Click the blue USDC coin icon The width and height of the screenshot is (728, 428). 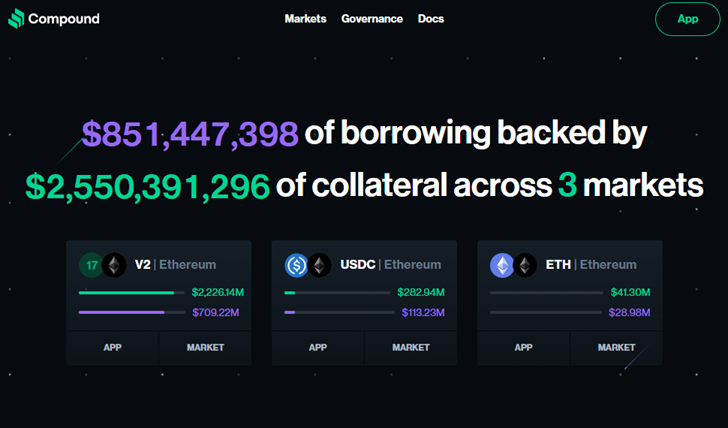pyautogui.click(x=297, y=265)
